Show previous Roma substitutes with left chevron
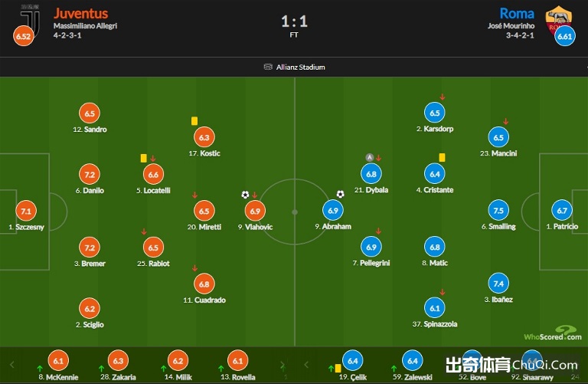Screen dimensions: 588x384 click(x=306, y=365)
